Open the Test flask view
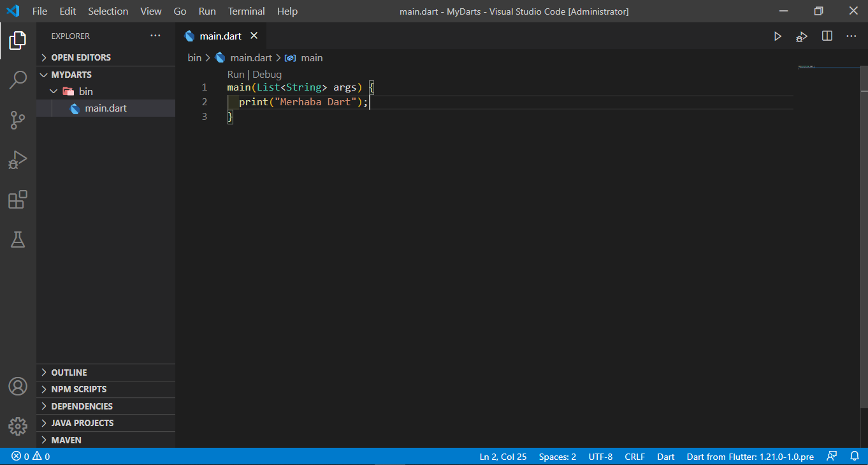Image resolution: width=868 pixels, height=465 pixels. click(18, 240)
